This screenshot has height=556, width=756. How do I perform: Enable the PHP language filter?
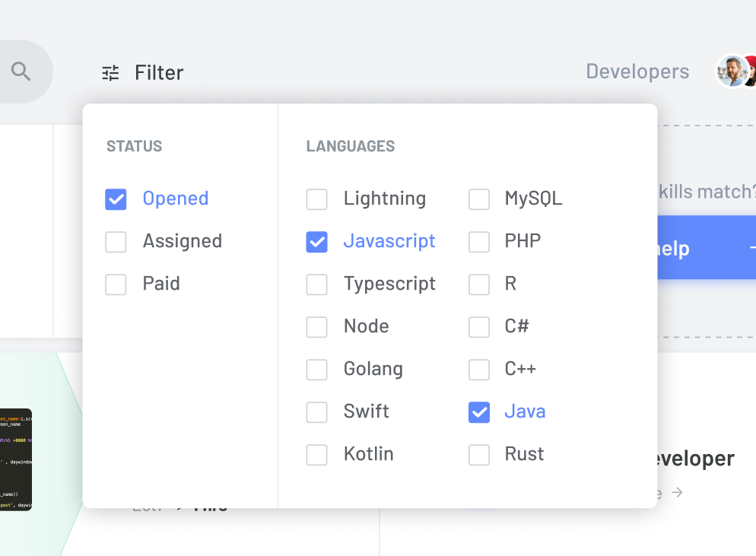(479, 242)
